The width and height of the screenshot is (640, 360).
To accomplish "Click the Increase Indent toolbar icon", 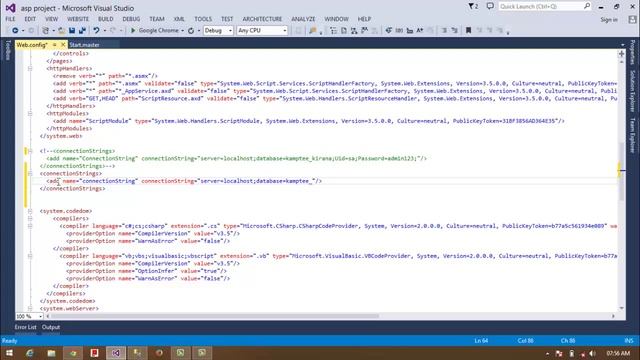I will point(454,31).
